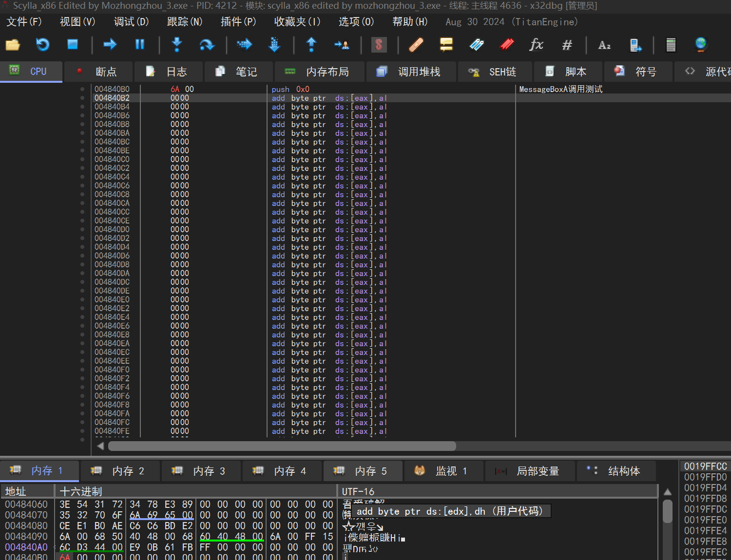Open the 调试(D) menu

coord(131,22)
